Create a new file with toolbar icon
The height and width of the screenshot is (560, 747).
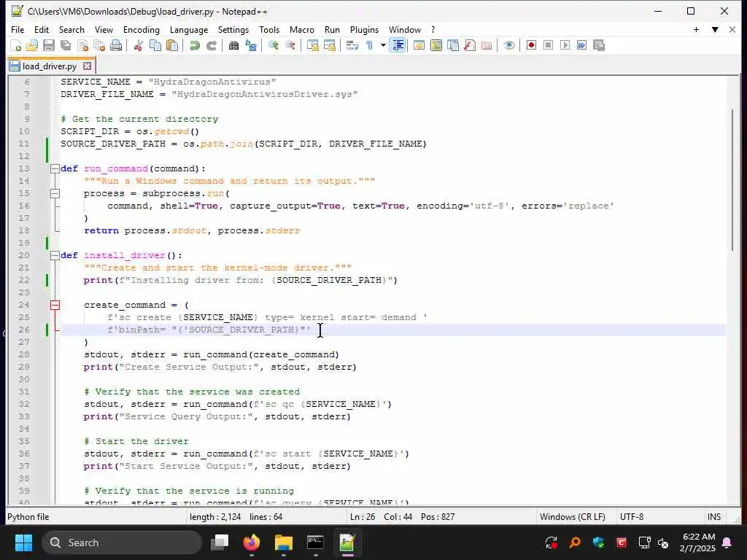point(16,46)
